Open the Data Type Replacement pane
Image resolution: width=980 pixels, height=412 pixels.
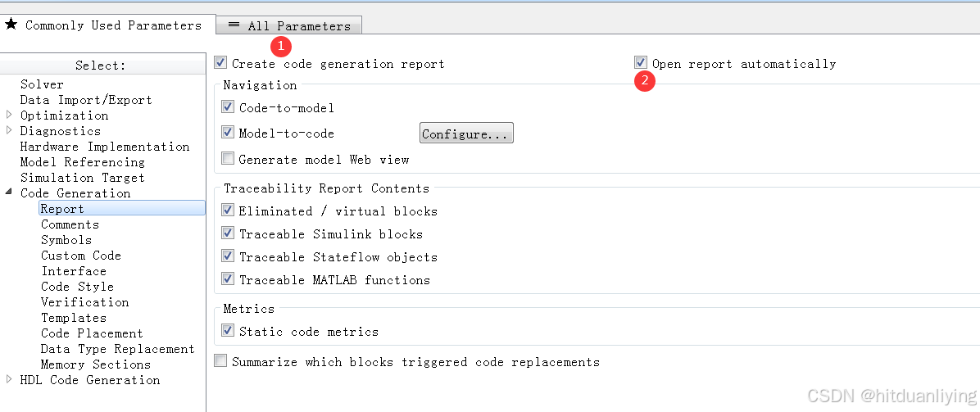point(118,349)
